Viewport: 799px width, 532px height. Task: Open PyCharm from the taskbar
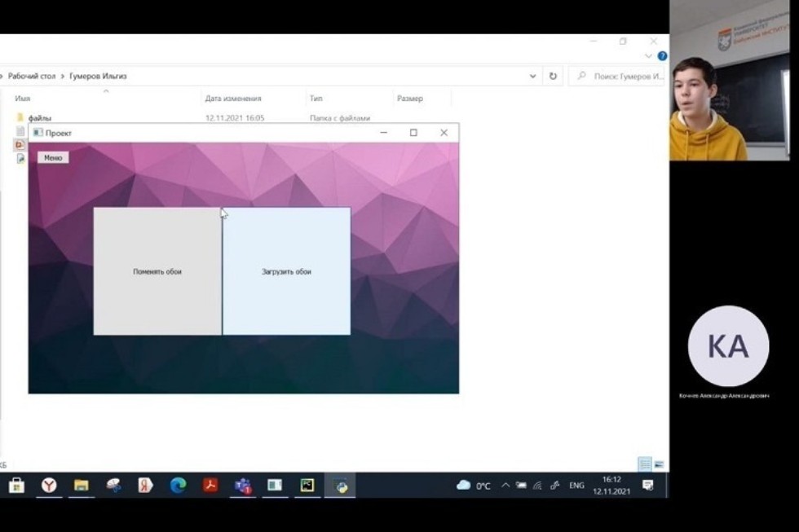tap(307, 486)
